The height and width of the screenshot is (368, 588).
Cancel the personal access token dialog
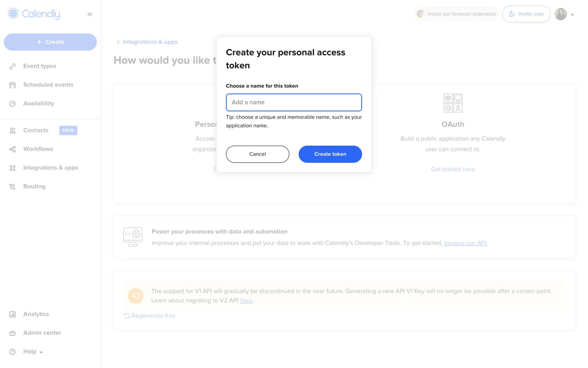257,154
